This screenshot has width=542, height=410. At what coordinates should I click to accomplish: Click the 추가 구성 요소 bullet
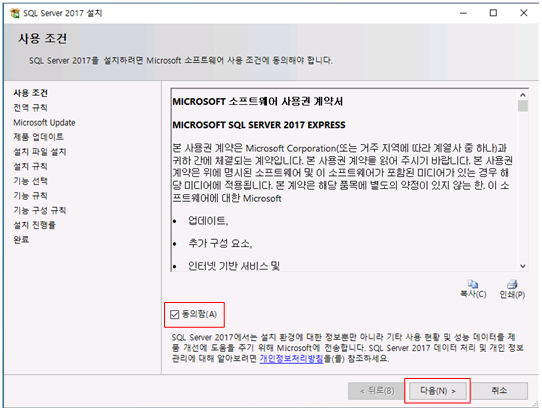[x=220, y=243]
